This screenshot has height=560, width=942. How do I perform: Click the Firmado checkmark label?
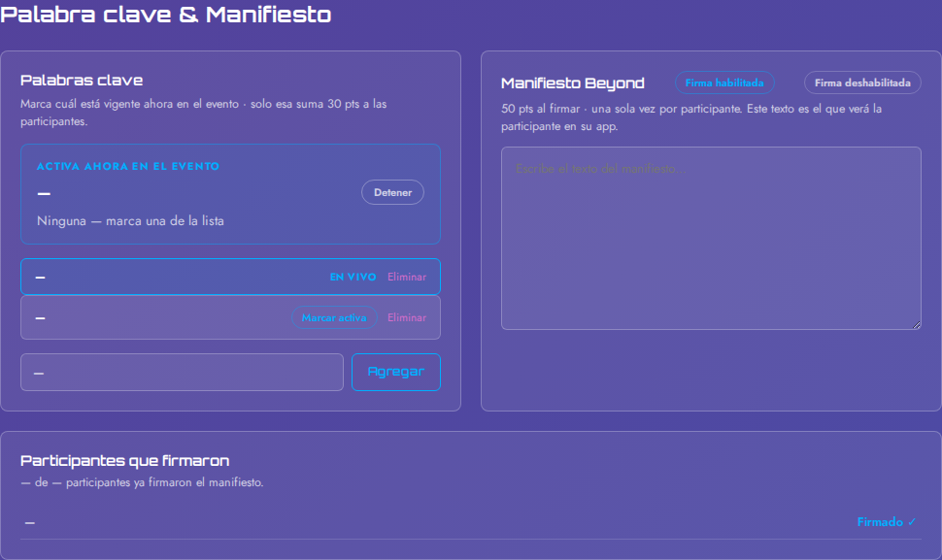(886, 522)
